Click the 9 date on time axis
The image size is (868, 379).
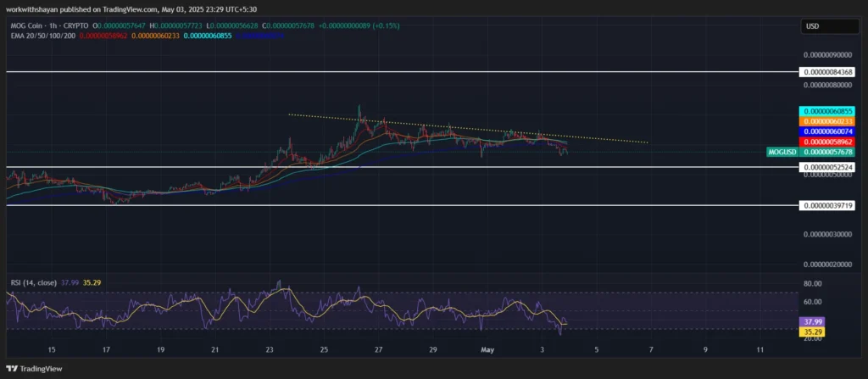click(706, 349)
